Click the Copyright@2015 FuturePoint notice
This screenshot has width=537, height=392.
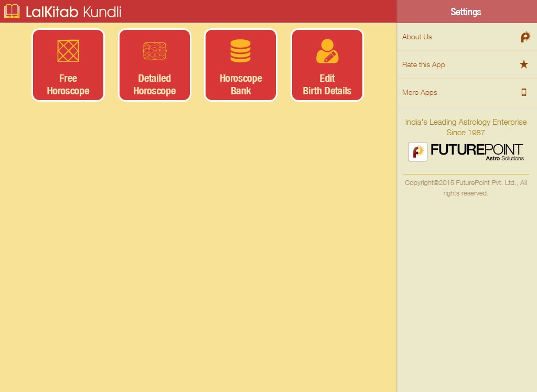coord(466,188)
